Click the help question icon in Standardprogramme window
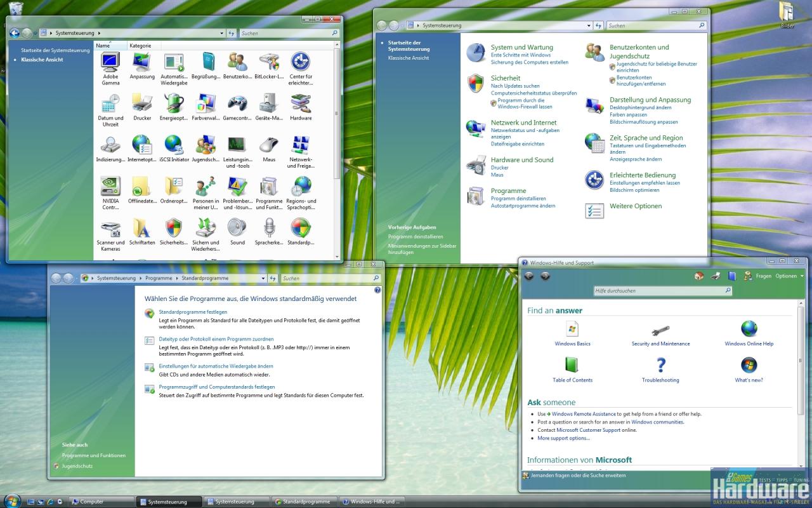Image resolution: width=812 pixels, height=508 pixels. [x=377, y=290]
